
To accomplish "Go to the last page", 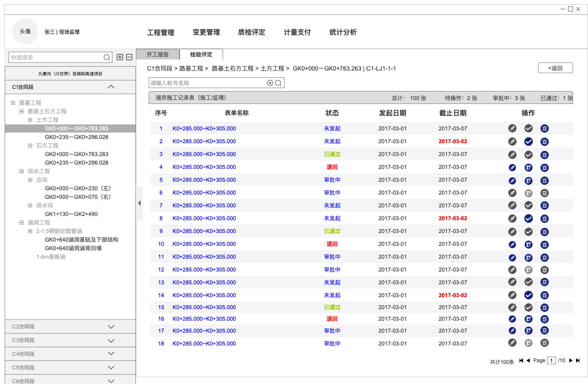I will (578, 360).
